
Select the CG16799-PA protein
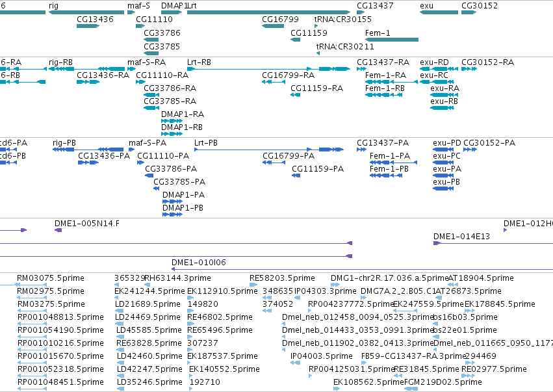[274, 163]
